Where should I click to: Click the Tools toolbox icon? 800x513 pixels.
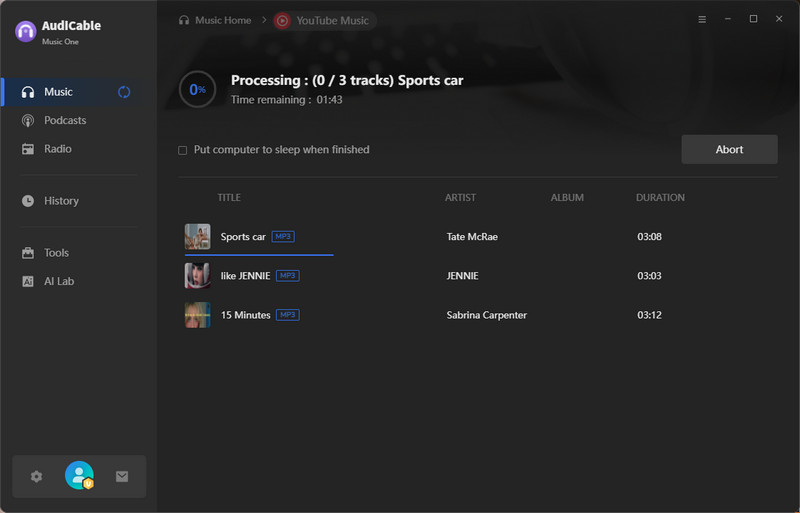pos(28,253)
